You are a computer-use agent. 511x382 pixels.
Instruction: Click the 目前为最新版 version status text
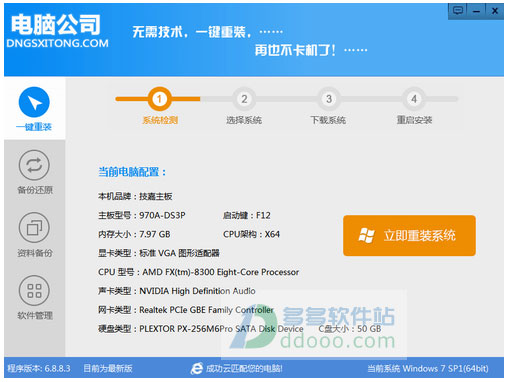(x=108, y=368)
